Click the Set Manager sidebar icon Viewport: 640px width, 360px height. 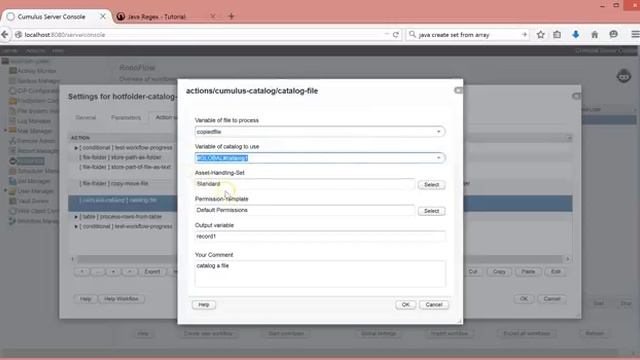[x=13, y=181]
